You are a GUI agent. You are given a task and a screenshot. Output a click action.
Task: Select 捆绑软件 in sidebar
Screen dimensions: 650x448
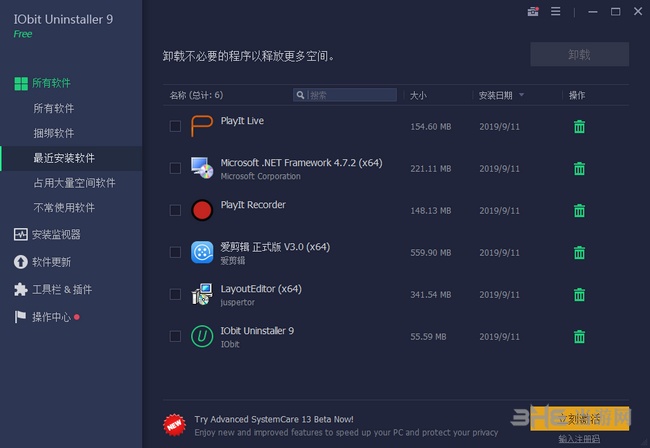coord(53,133)
